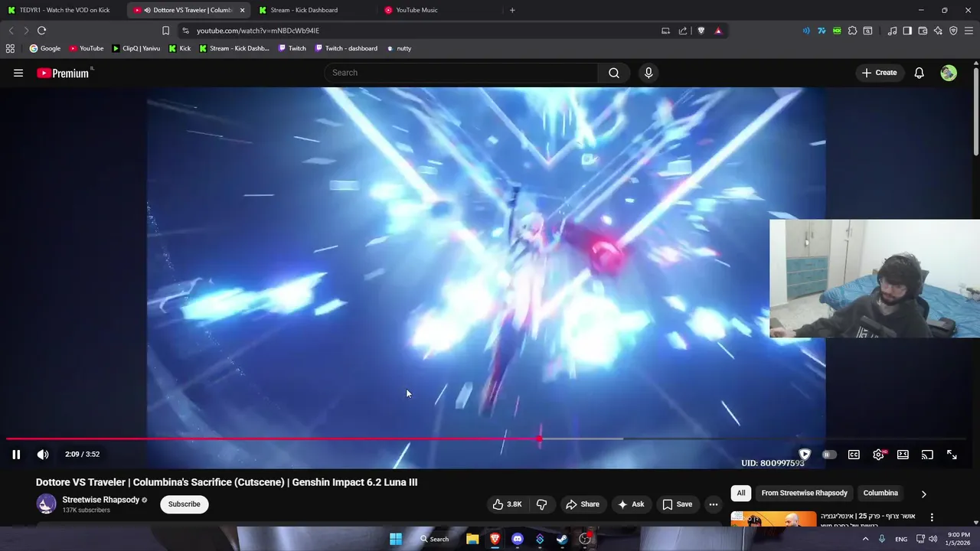Start voice search with microphone icon

click(648, 73)
